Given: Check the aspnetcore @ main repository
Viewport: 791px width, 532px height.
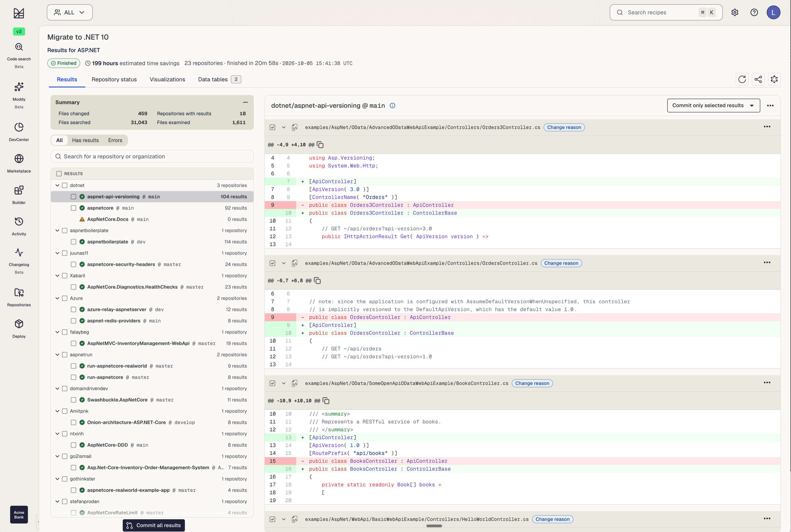Looking at the screenshot, I should coord(73,208).
